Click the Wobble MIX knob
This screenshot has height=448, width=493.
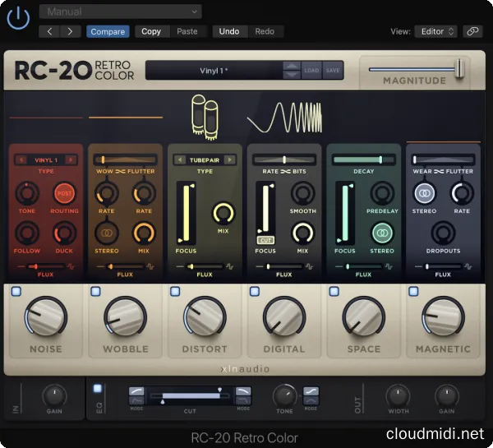[x=144, y=233]
